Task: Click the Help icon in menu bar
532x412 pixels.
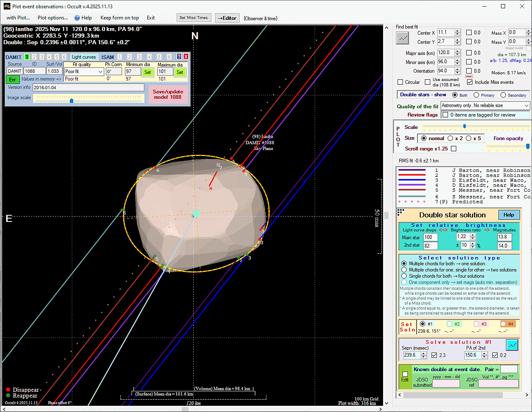Action: pos(83,18)
